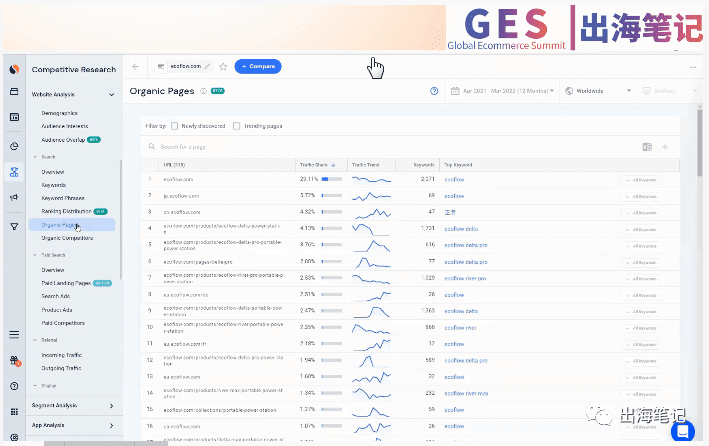Open the gift icon with notification badge
The image size is (709, 446).
(15, 361)
